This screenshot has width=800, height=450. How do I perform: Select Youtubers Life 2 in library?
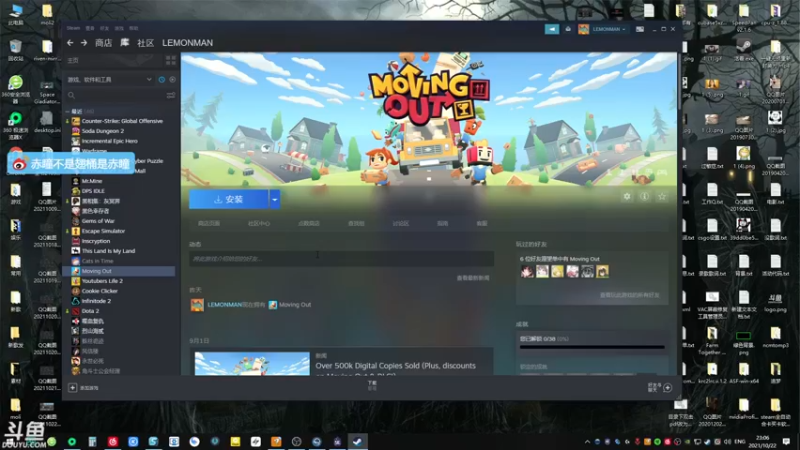[102, 281]
